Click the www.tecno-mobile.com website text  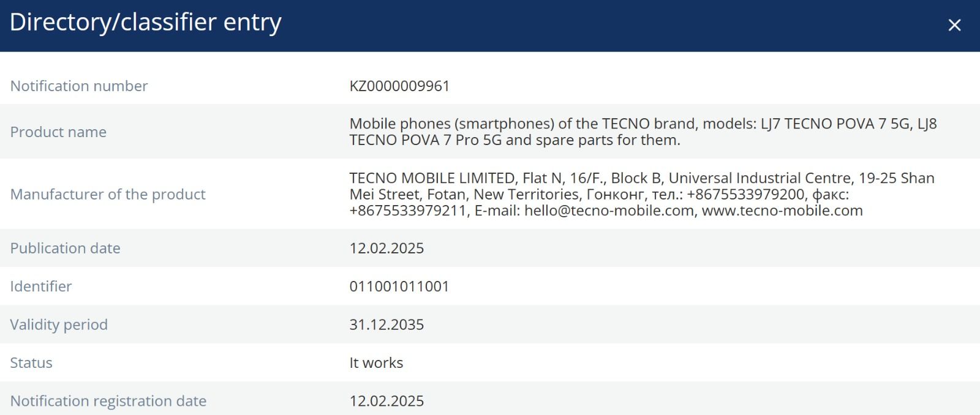[x=782, y=211]
